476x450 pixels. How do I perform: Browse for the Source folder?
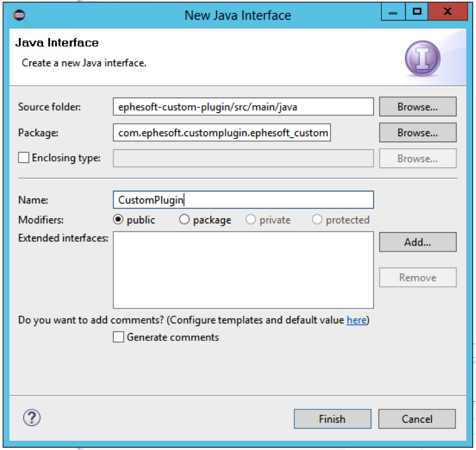coord(418,107)
